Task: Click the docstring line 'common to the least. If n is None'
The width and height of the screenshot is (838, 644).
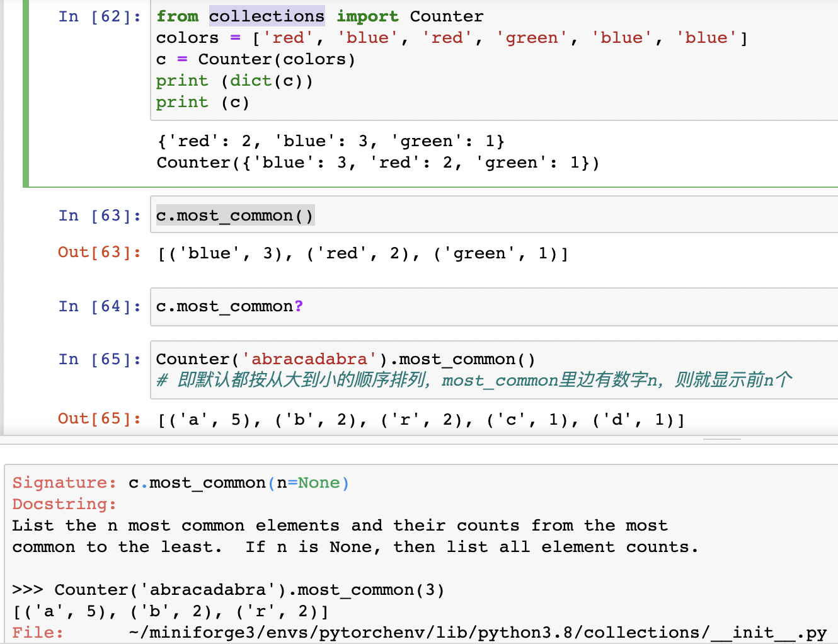Action: (355, 547)
